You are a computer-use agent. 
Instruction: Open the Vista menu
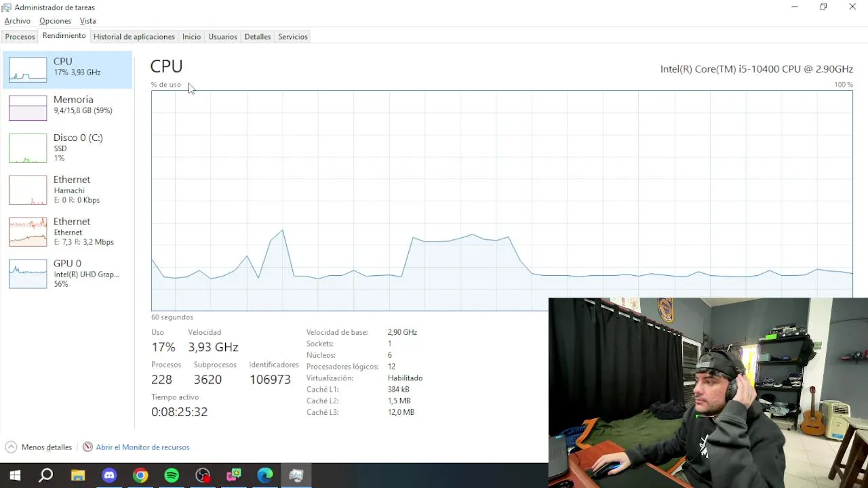(x=88, y=21)
